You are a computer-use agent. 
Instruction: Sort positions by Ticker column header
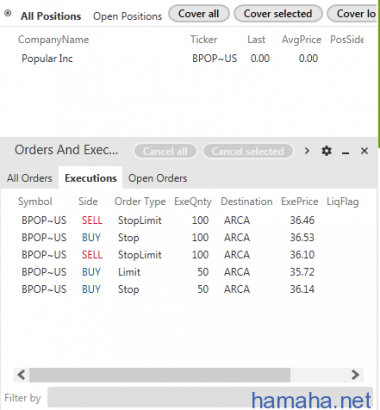(x=204, y=40)
